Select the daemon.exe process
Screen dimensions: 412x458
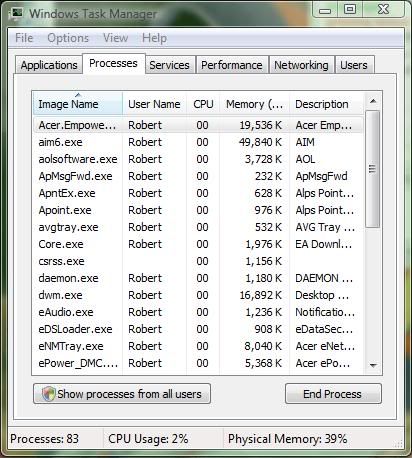pyautogui.click(x=198, y=278)
